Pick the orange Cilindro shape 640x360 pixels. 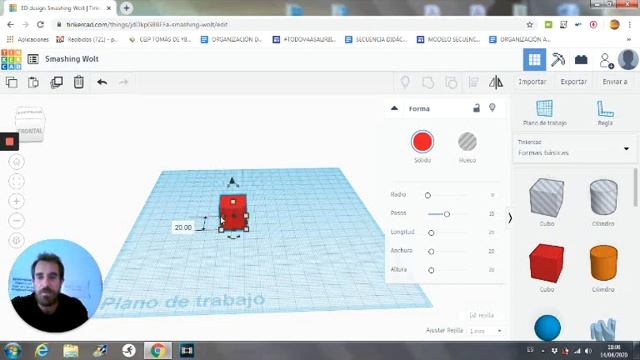point(603,263)
